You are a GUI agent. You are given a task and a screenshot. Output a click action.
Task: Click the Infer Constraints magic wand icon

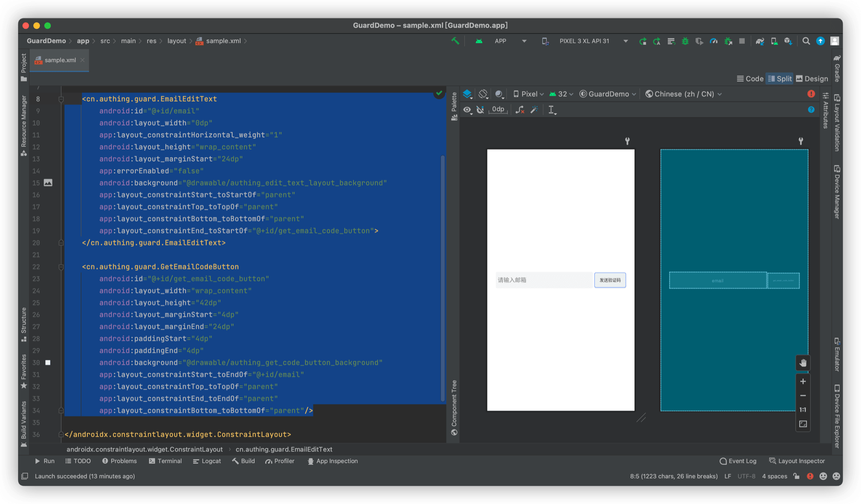[x=534, y=110]
